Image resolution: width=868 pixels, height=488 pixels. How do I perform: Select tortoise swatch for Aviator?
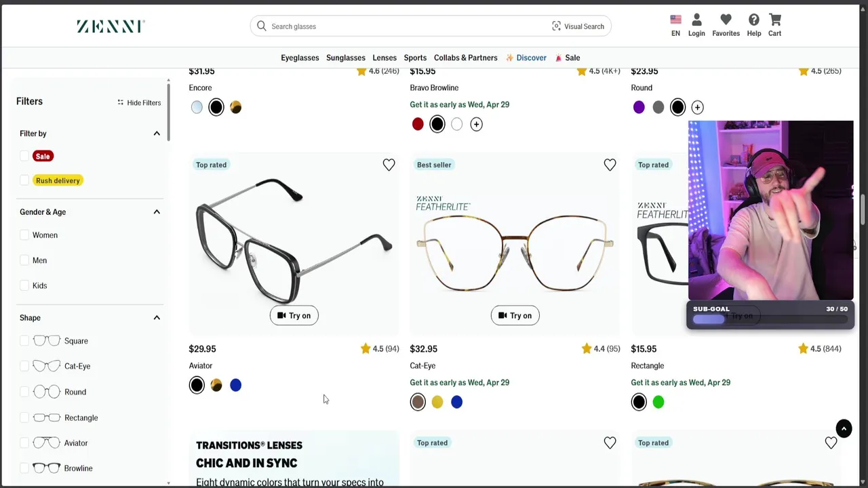click(x=216, y=385)
